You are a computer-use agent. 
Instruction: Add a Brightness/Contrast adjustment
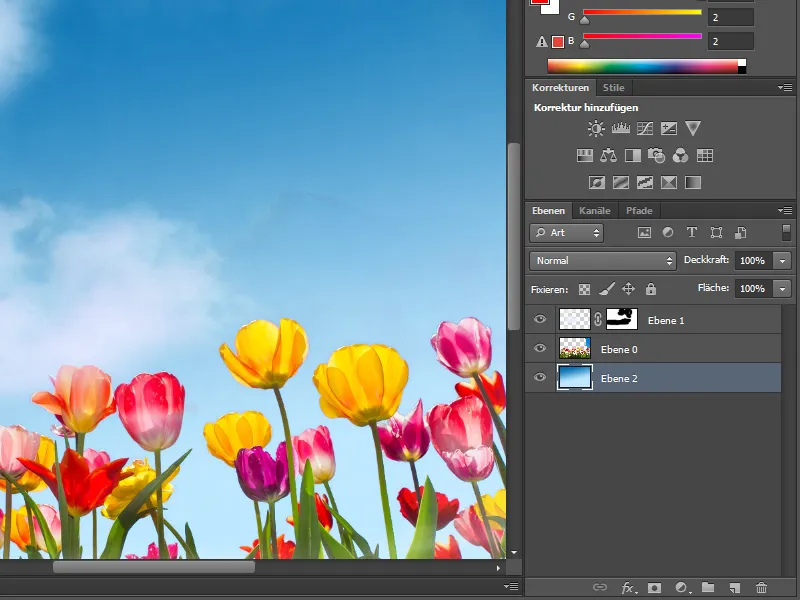[x=596, y=128]
